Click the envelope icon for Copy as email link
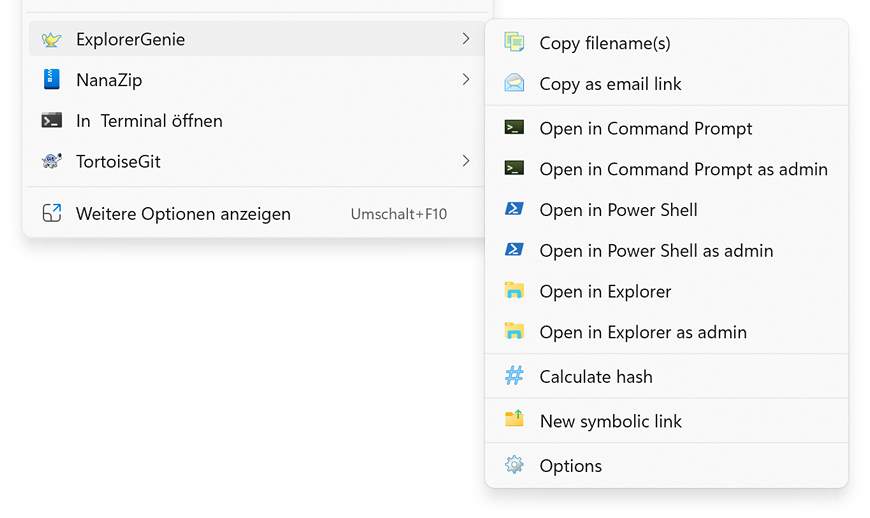Screen dimensions: 870x518 (x=514, y=83)
